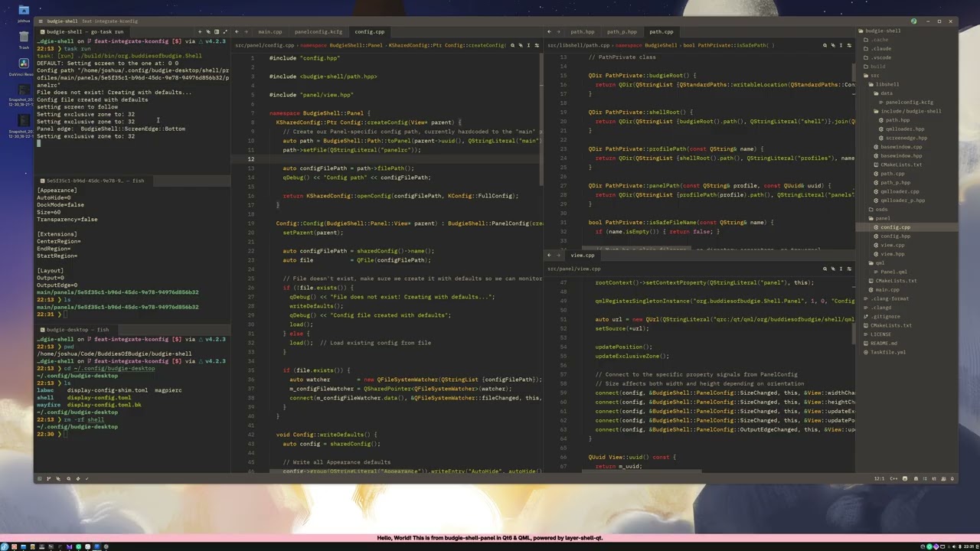Open .gitignore in the project tree

pos(880,316)
